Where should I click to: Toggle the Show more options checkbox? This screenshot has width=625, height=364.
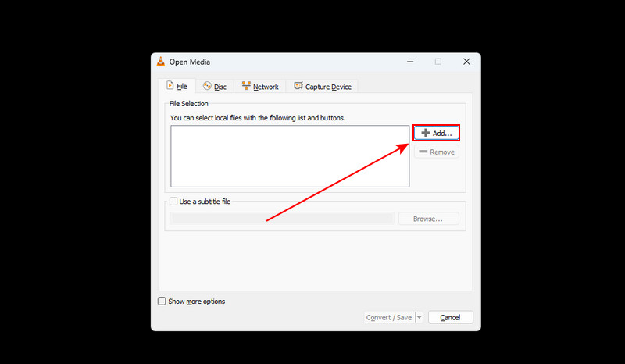pos(162,301)
